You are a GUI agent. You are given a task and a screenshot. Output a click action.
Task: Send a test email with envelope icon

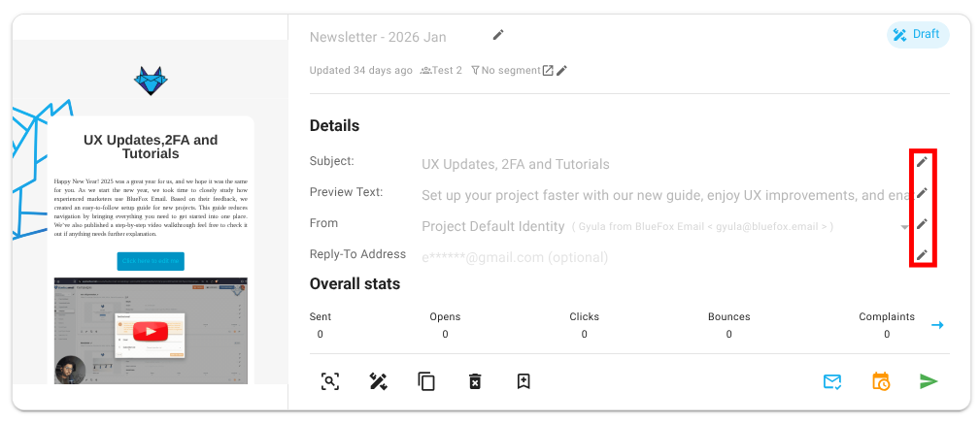[832, 381]
